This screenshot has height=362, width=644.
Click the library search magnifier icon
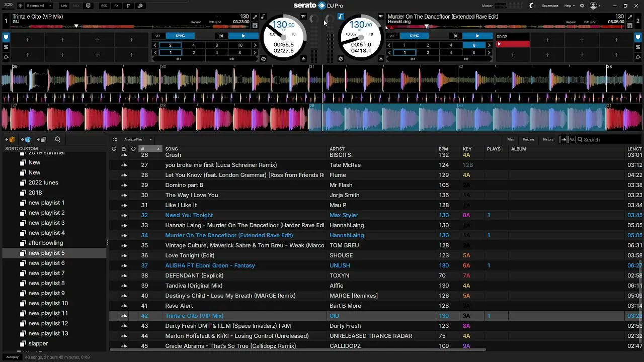57,139
